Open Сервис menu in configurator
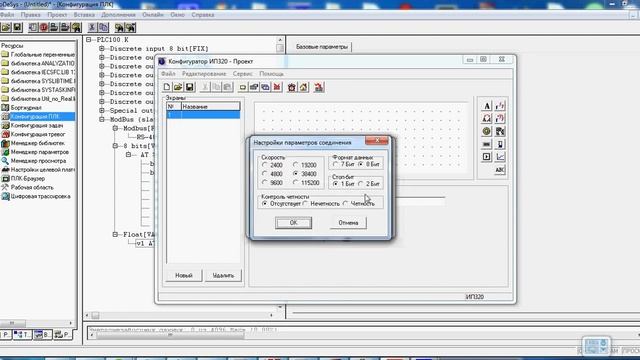This screenshot has height=360, width=640. [x=243, y=74]
